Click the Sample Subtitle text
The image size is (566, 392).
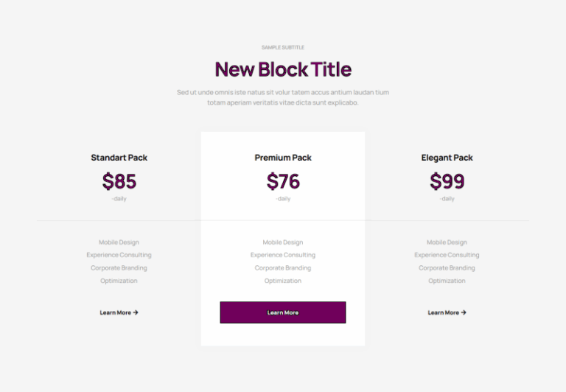pyautogui.click(x=283, y=47)
